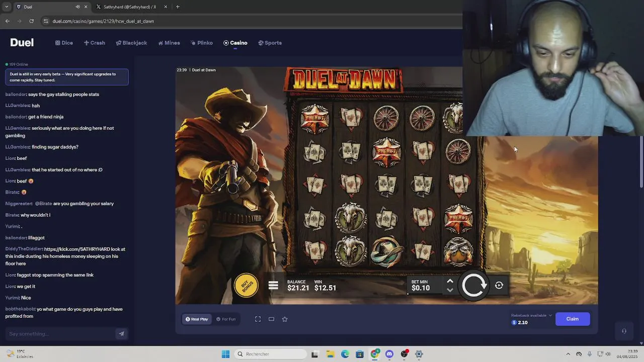
Task: Click the Duel logo
Action: 22,43
